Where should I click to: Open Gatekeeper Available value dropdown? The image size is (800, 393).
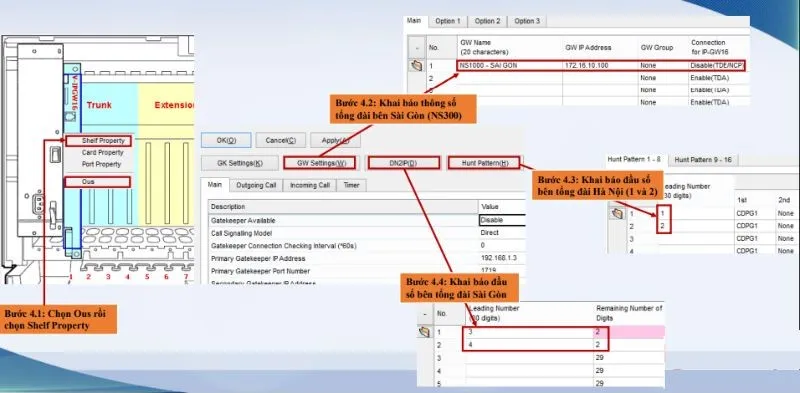pos(502,220)
